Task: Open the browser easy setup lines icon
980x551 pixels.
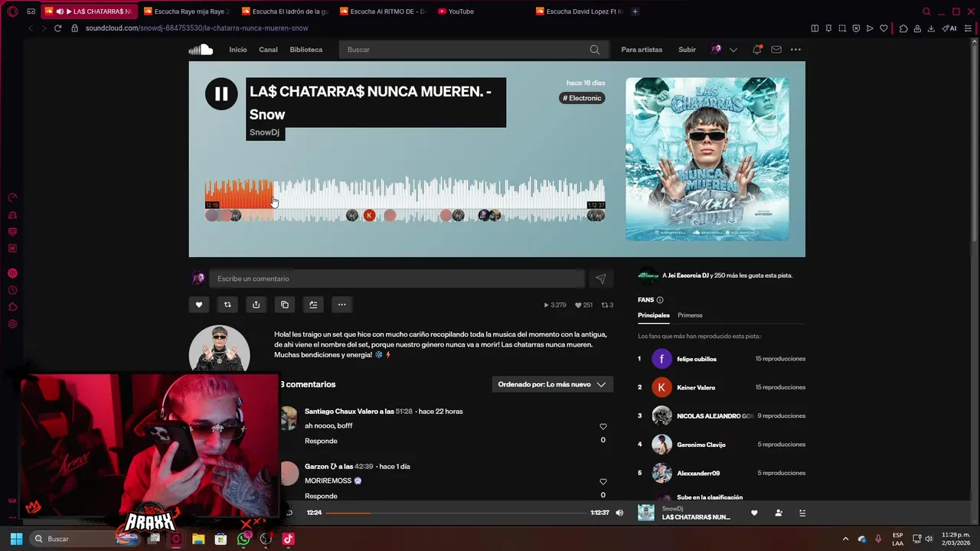Action: [969, 28]
